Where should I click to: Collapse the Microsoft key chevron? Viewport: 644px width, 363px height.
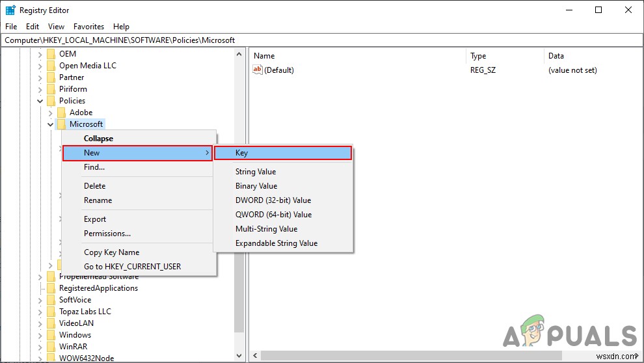click(x=50, y=124)
